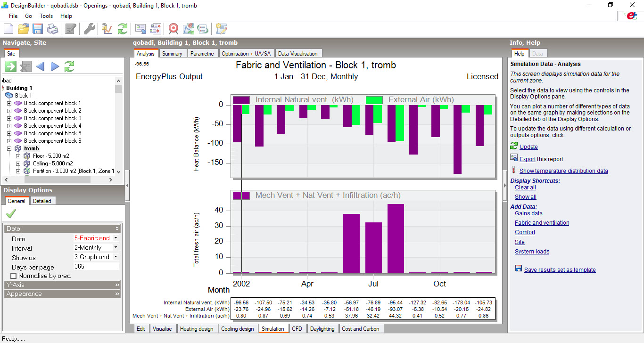Click the Internal Natural vent. purple swatch
644x343 pixels.
241,100
